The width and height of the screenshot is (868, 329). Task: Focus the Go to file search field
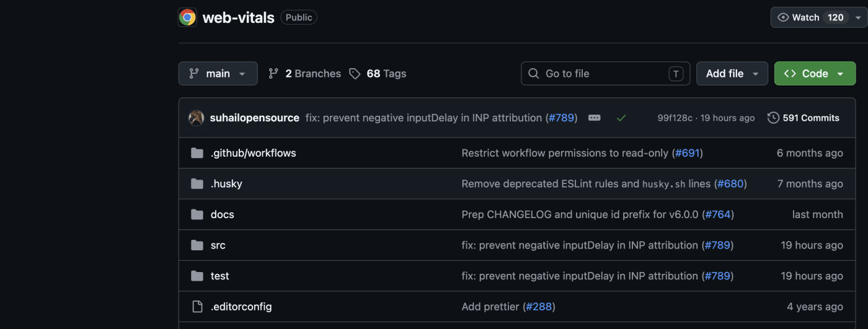pyautogui.click(x=606, y=73)
